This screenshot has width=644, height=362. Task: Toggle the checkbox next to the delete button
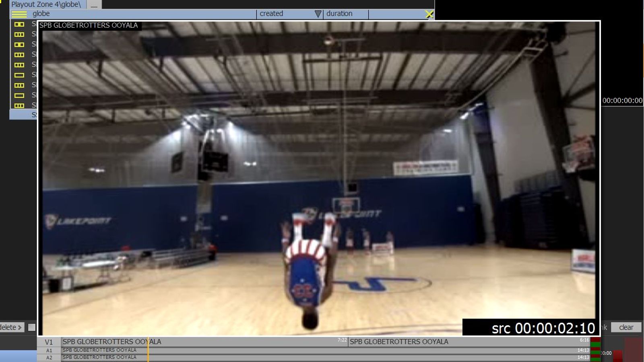tap(32, 327)
